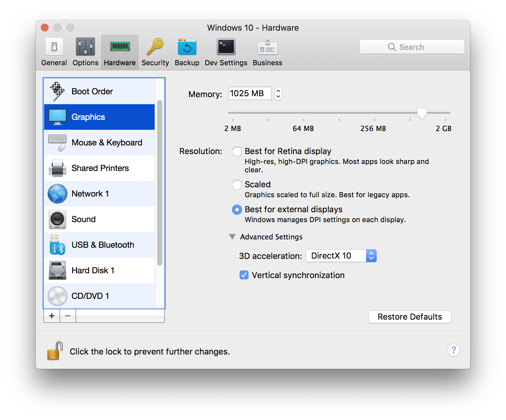This screenshot has width=506, height=420.
Task: Select USB & Bluetooth in the list
Action: point(99,245)
